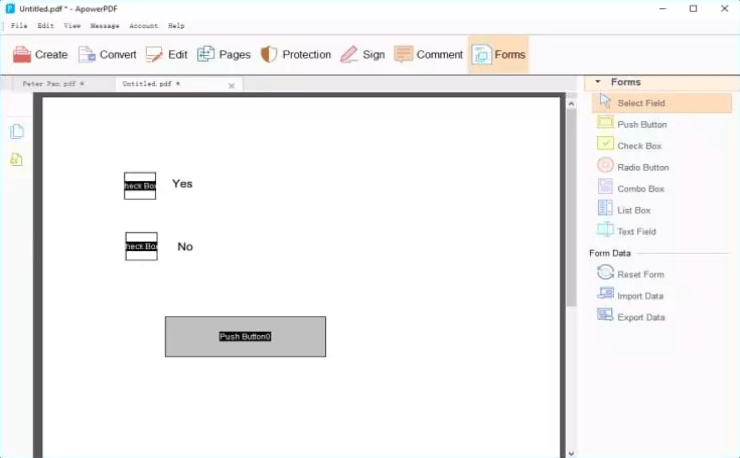Viewport: 740px width, 458px height.
Task: Close the Untitled.pdf tab
Action: coord(231,86)
